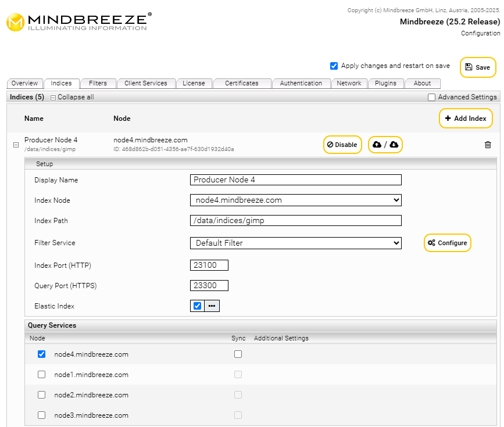
Task: Toggle the Elastic Index checkbox
Action: click(198, 306)
